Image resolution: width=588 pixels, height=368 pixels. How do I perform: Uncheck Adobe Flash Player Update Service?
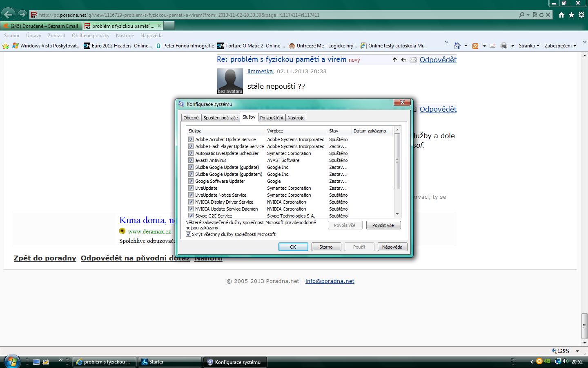coord(191,146)
